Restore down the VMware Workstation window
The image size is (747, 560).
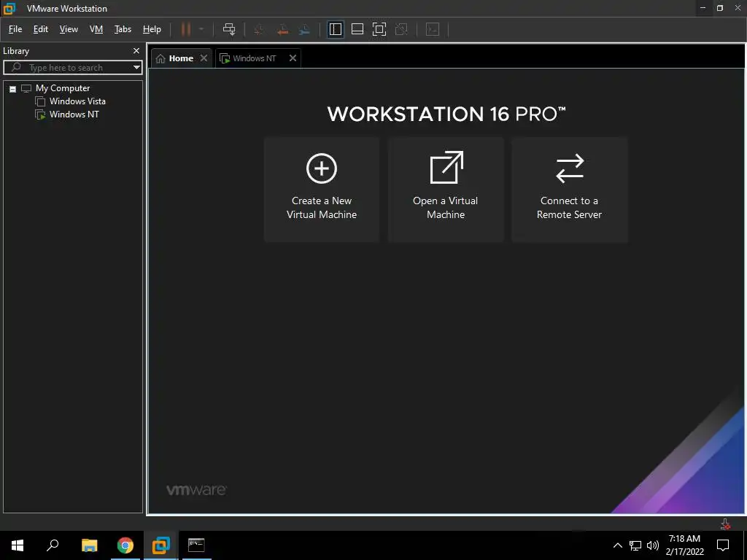pyautogui.click(x=720, y=8)
